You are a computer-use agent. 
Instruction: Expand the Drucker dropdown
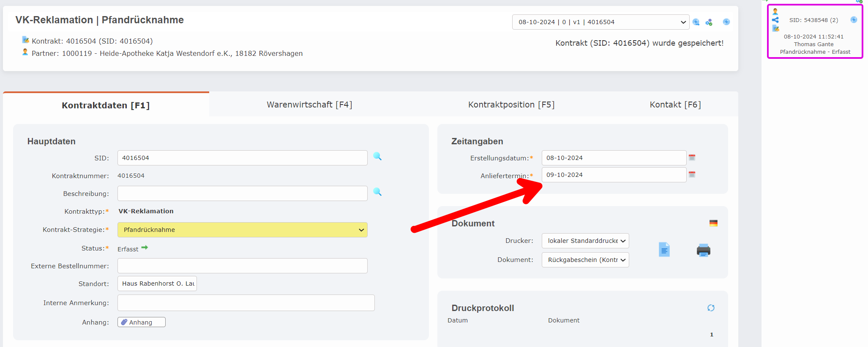pyautogui.click(x=585, y=241)
